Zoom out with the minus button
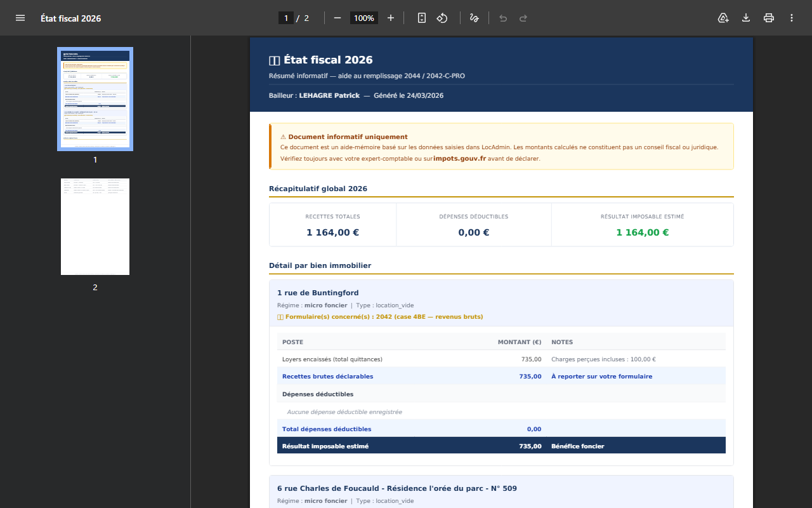The image size is (812, 508). [337, 18]
